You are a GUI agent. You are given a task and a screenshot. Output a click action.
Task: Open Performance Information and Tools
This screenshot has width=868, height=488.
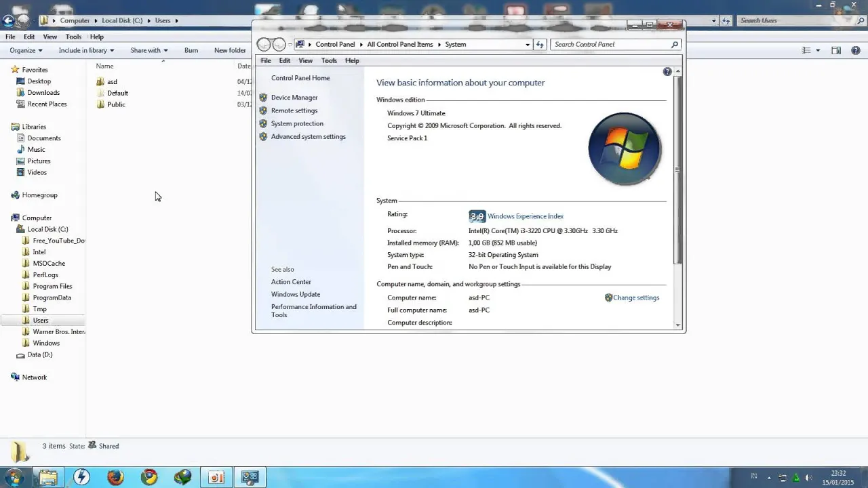(x=314, y=310)
